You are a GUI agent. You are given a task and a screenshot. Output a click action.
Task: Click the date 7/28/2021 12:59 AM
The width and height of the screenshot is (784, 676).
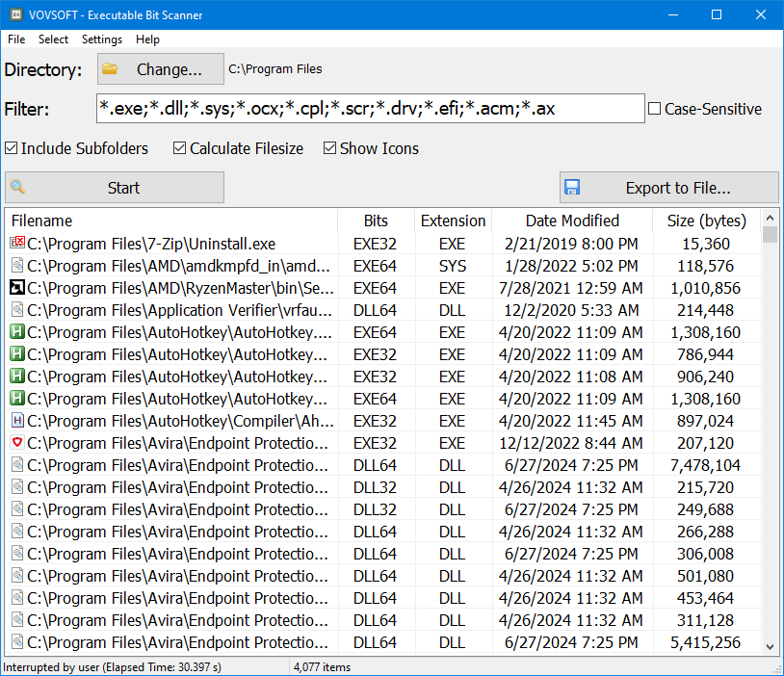pyautogui.click(x=570, y=288)
